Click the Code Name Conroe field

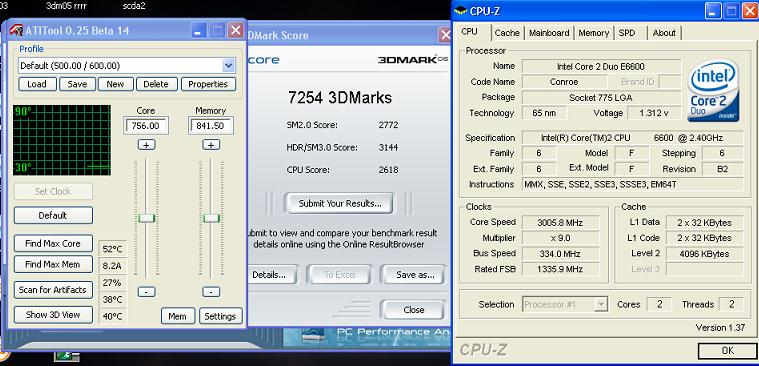pos(564,82)
